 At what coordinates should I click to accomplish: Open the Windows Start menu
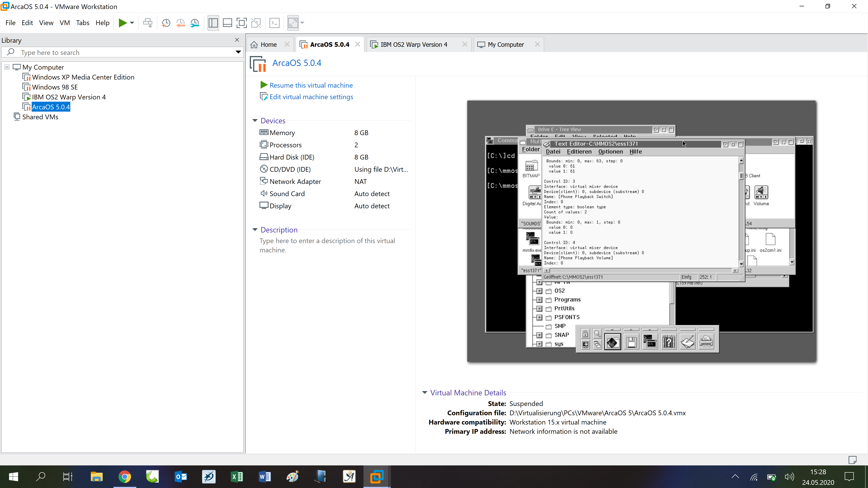point(14,476)
